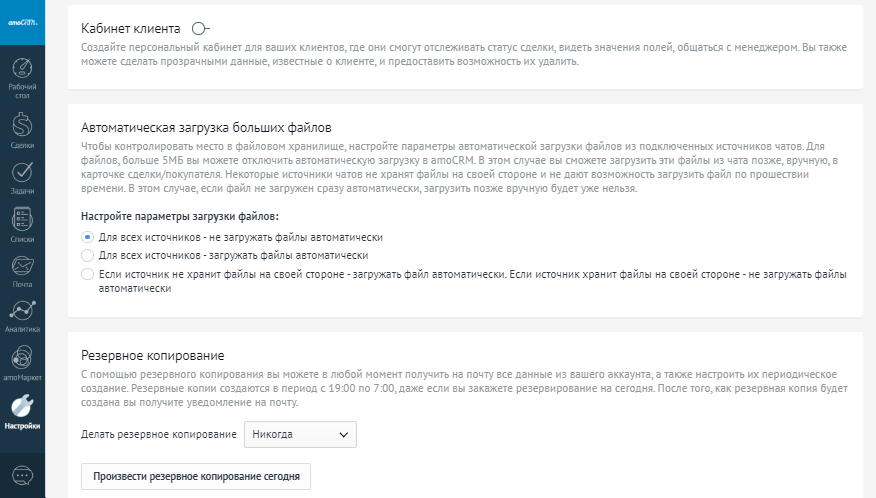Open amoМаркет from the sidebar
The height and width of the screenshot is (498, 876).
22,364
